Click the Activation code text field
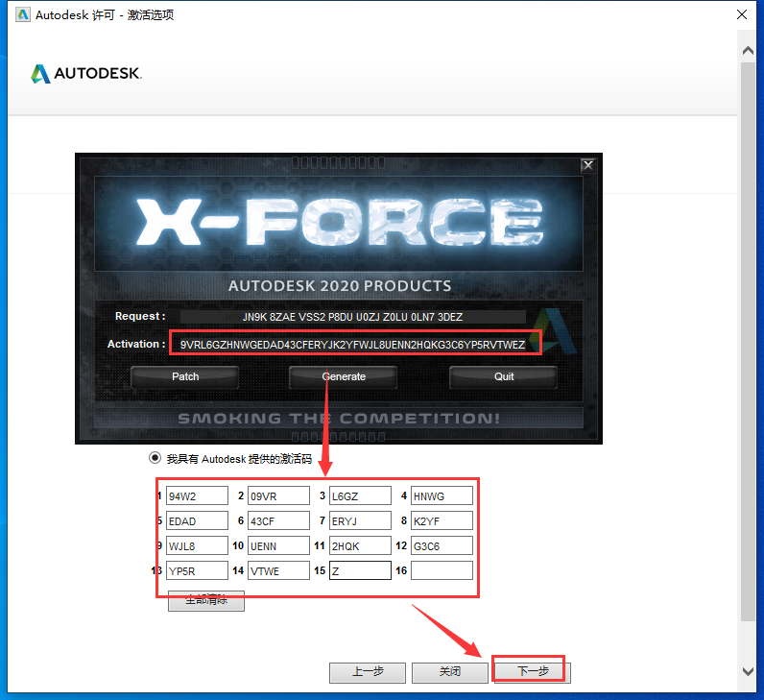Image resolution: width=764 pixels, height=700 pixels. (x=353, y=344)
